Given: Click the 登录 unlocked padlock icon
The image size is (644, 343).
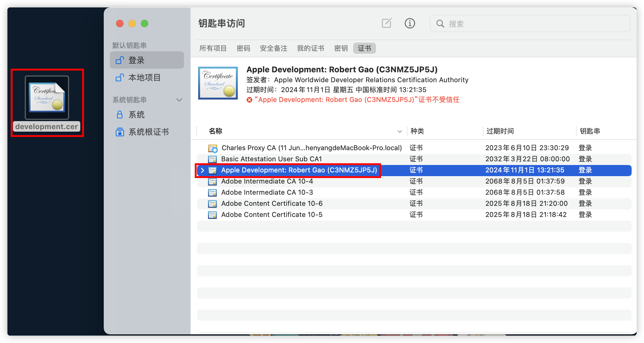Looking at the screenshot, I should [120, 60].
